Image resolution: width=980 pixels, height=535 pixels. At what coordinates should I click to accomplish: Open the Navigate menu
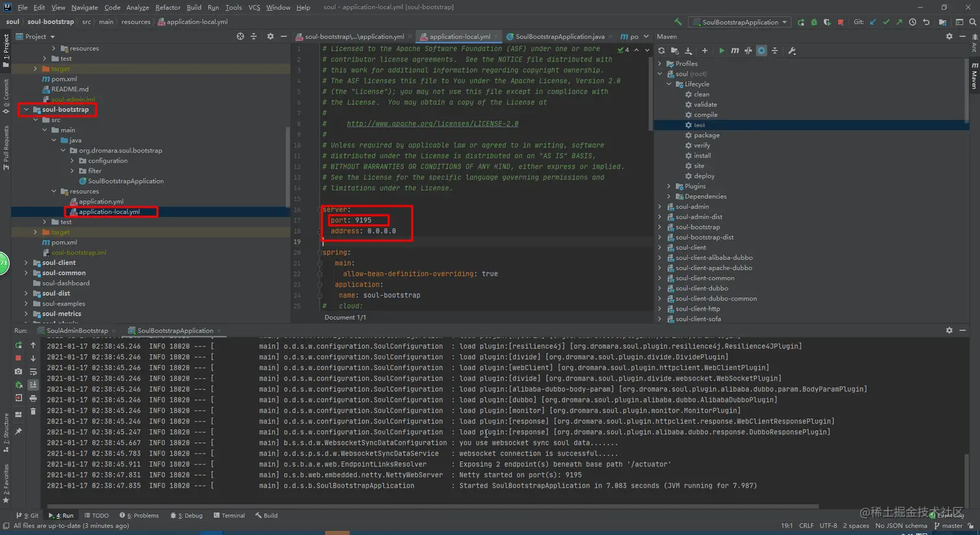[84, 7]
